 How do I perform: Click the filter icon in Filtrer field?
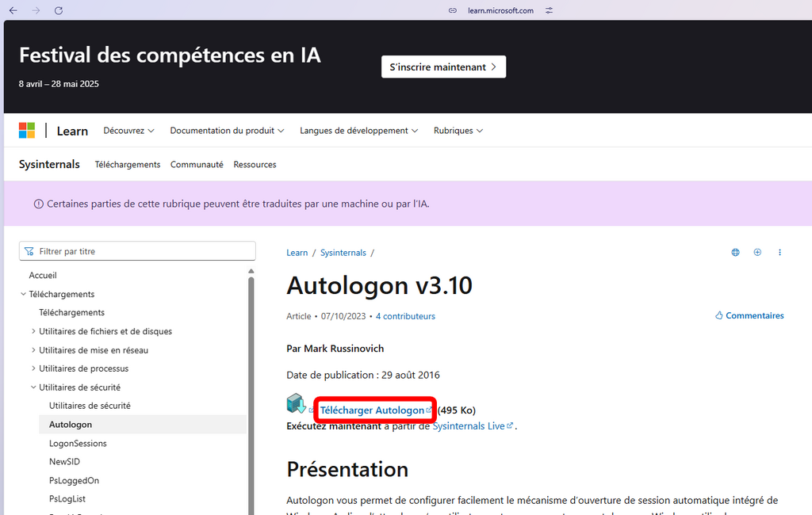29,251
